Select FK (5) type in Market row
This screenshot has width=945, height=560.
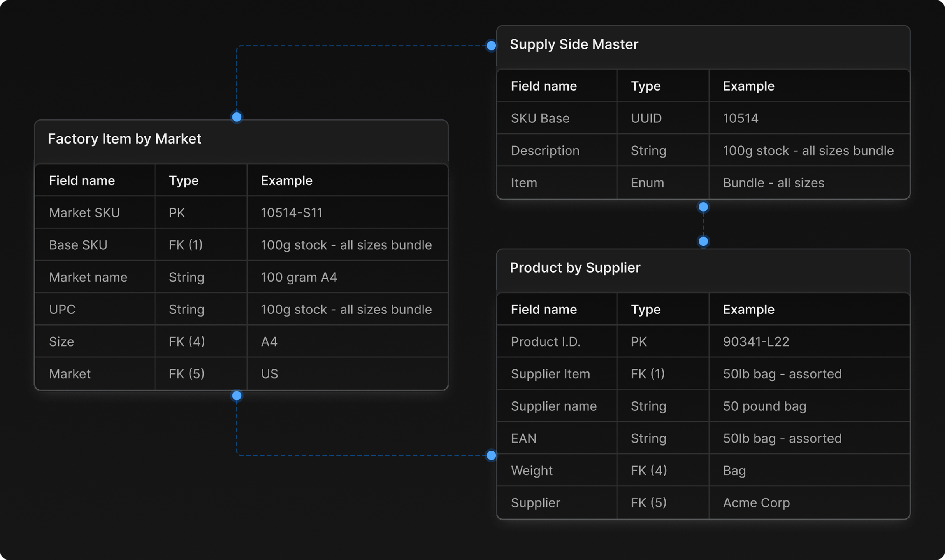pyautogui.click(x=186, y=374)
